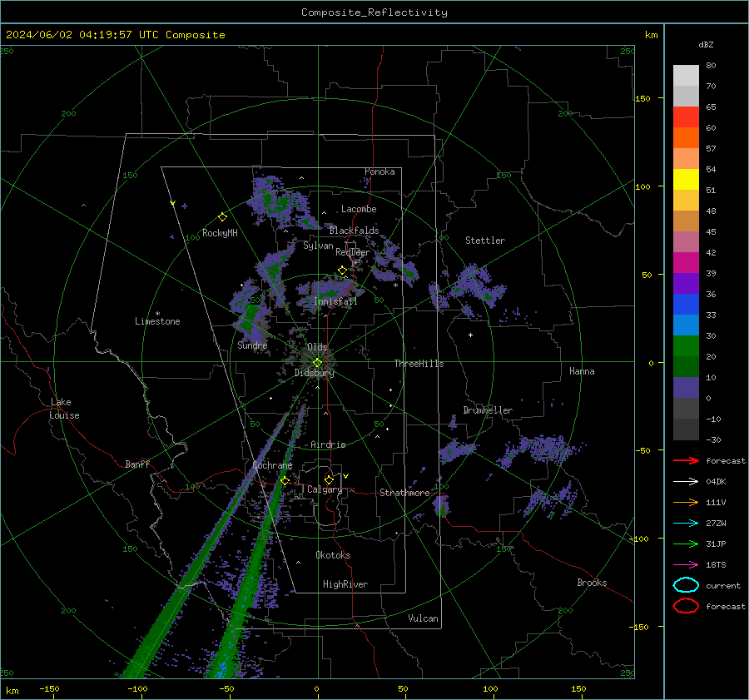Image resolution: width=749 pixels, height=700 pixels.
Task: Click the yellow radar marker at Didsbury
Action: [317, 363]
